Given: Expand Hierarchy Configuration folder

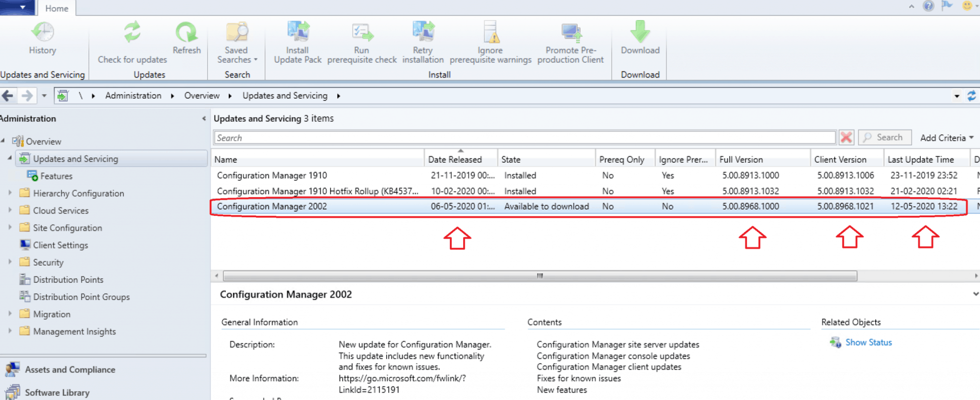Looking at the screenshot, I should coord(10,193).
